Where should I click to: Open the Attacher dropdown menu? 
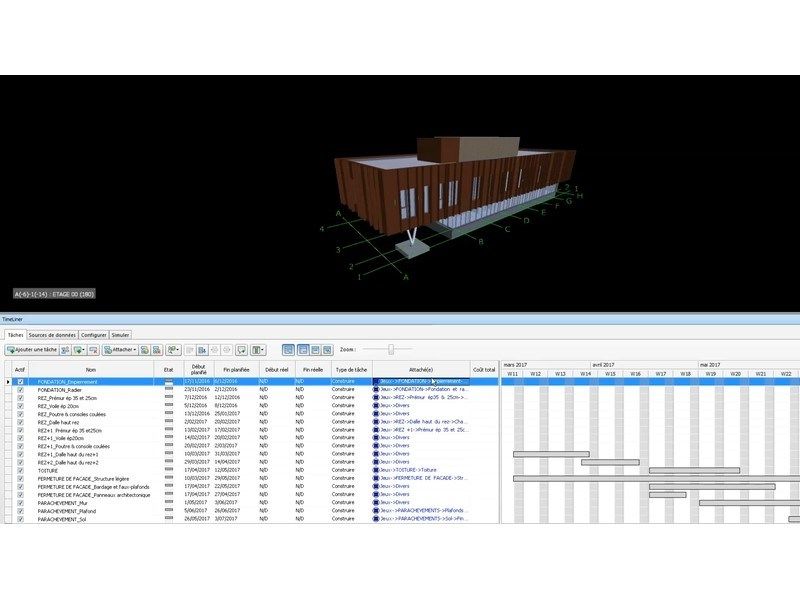121,350
